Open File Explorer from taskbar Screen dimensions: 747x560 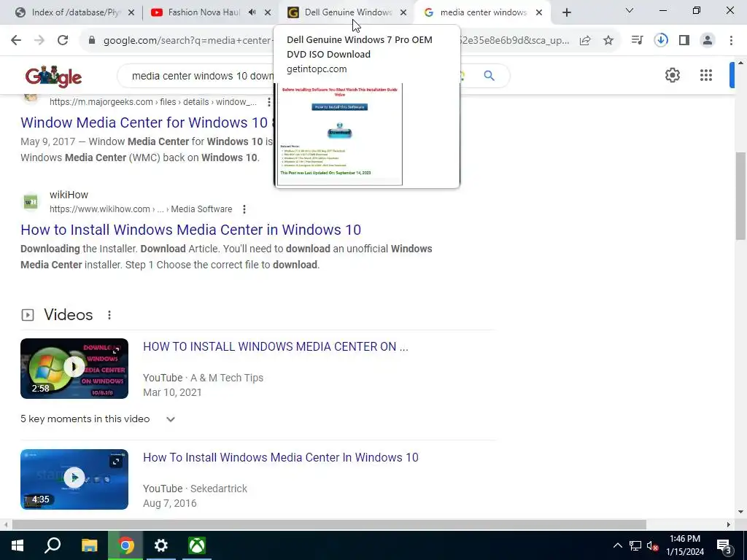89,545
